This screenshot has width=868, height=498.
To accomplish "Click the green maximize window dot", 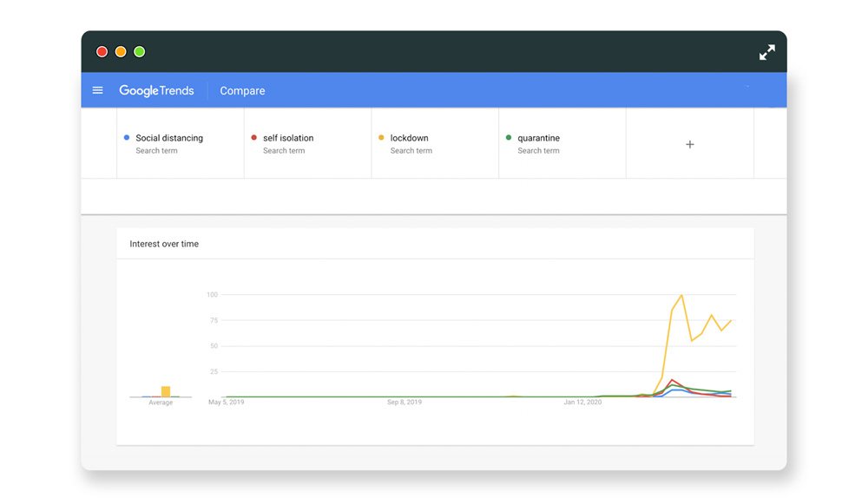I will pyautogui.click(x=140, y=52).
